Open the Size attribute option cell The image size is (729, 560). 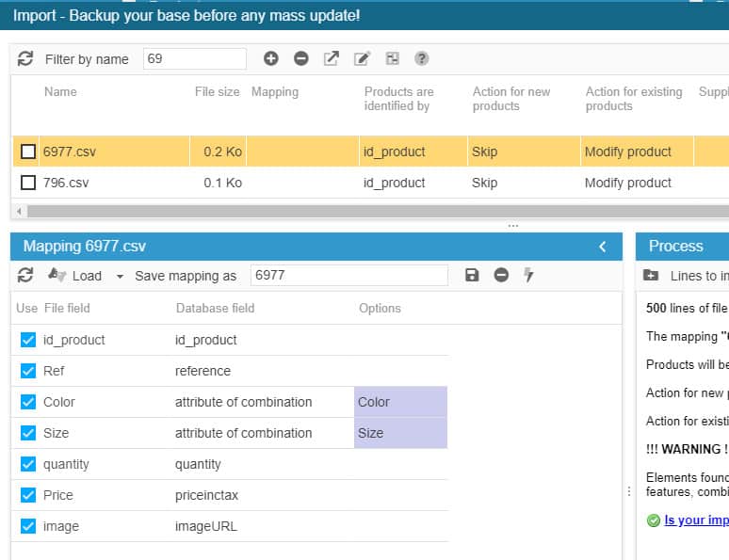[x=400, y=433]
